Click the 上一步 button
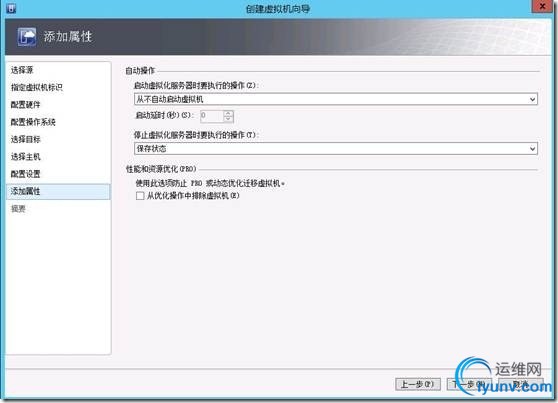Viewport: 558px width, 403px height. [x=418, y=384]
